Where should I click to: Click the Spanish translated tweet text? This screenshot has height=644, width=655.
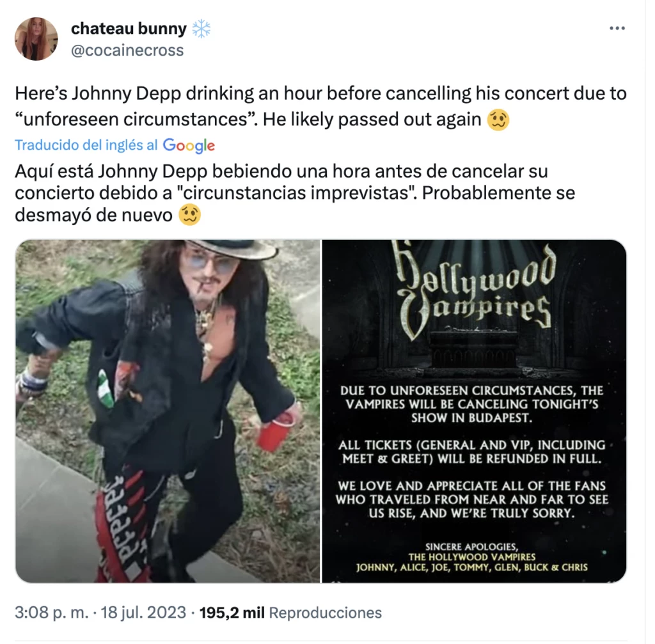click(295, 193)
